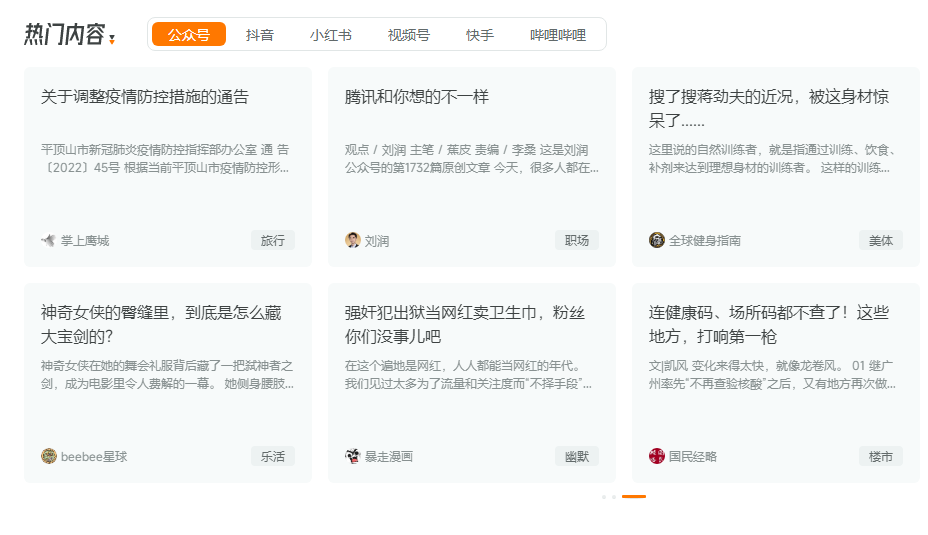The width and height of the screenshot is (928, 535).
Task: Click the 暴走漫画 avatar icon
Action: coord(352,456)
